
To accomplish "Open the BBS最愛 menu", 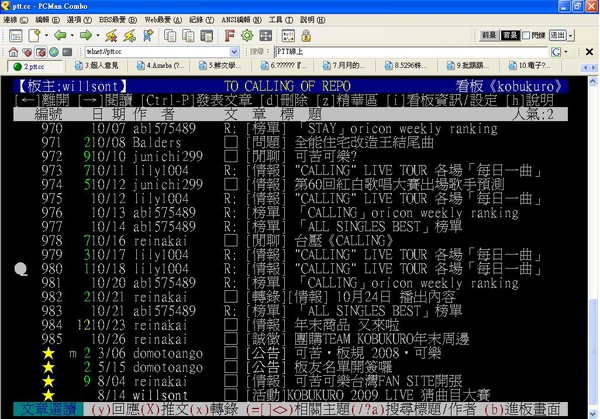I will pyautogui.click(x=118, y=20).
